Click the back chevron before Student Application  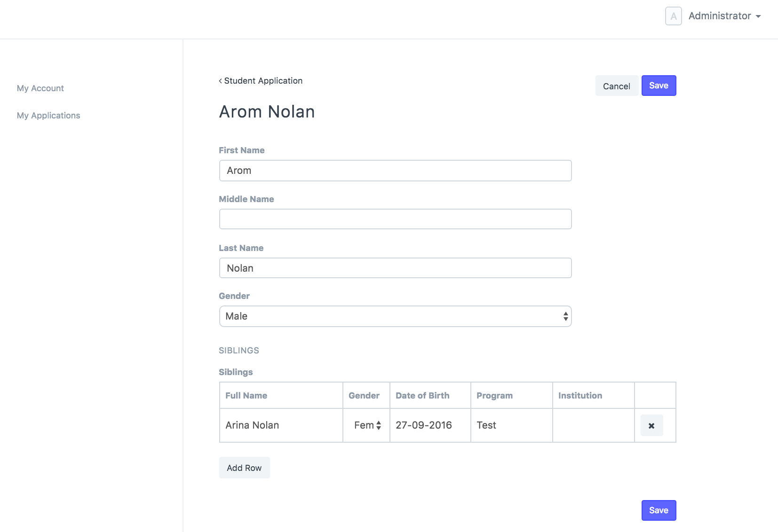click(x=220, y=80)
